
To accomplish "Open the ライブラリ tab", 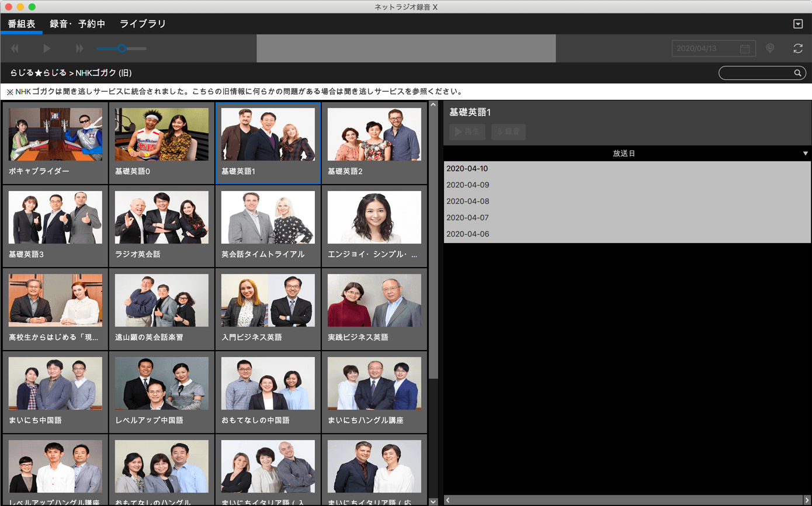I will [143, 24].
